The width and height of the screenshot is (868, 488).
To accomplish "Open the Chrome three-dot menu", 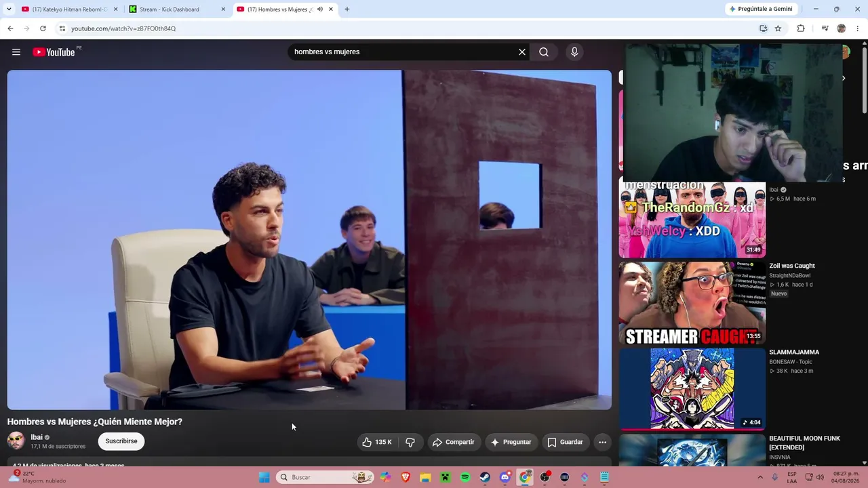I will pos(858,28).
